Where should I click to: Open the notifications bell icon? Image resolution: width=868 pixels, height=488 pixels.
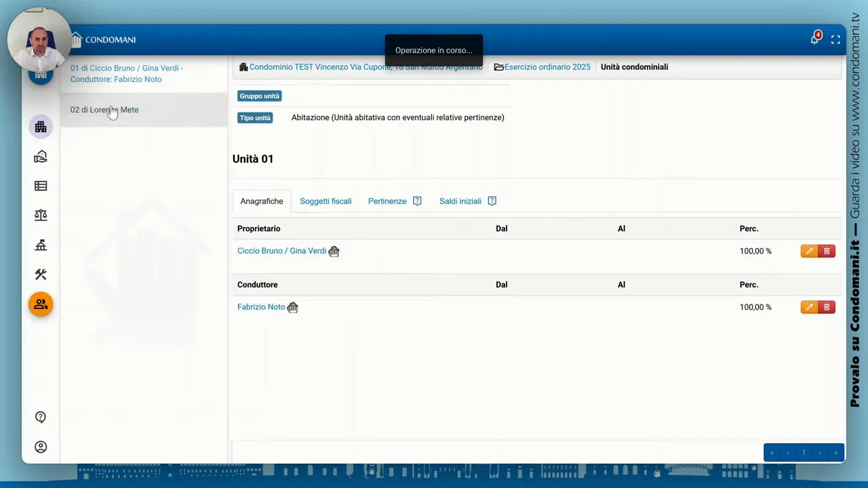click(x=814, y=39)
